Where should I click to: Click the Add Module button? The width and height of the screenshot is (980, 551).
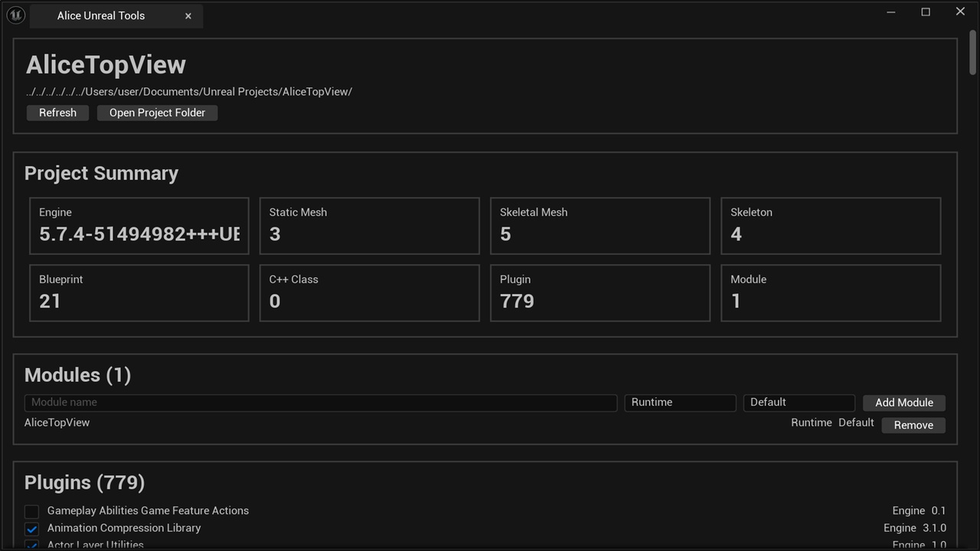(904, 403)
